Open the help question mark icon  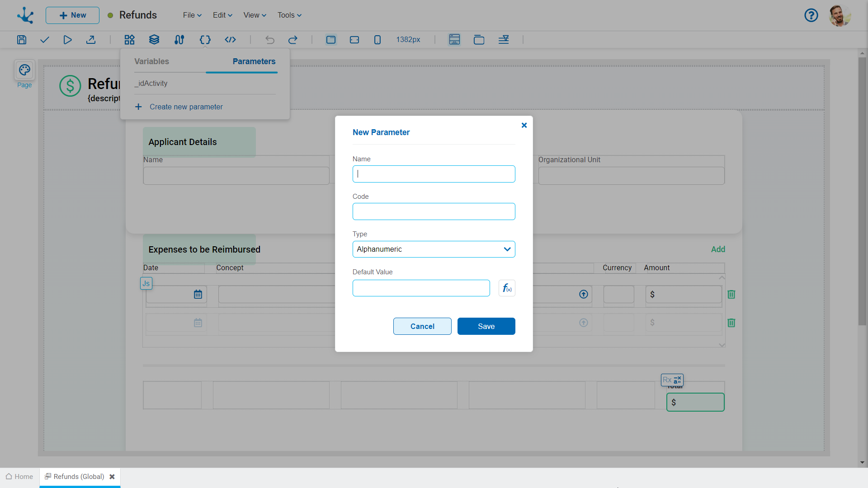(x=811, y=15)
